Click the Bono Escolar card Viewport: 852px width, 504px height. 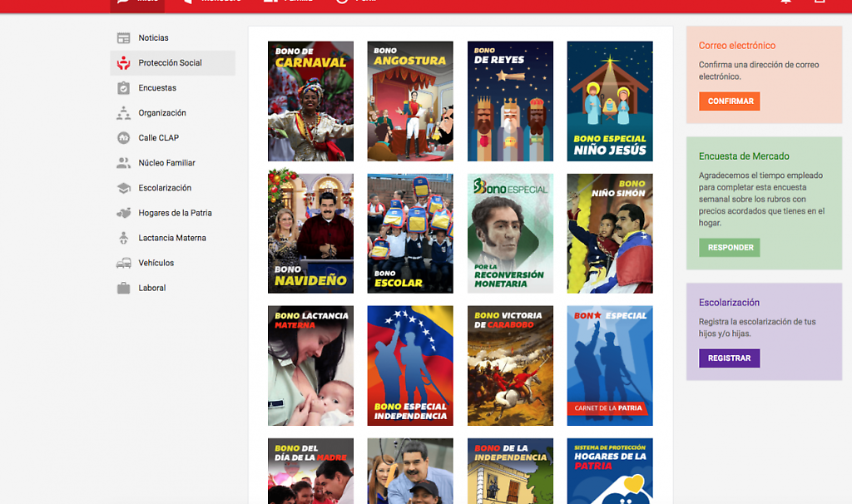click(410, 234)
